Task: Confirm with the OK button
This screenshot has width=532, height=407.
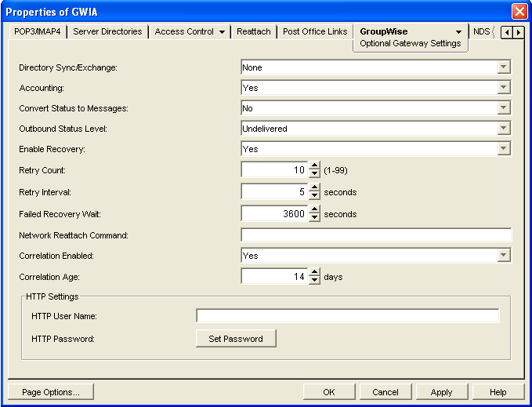Action: [x=329, y=392]
